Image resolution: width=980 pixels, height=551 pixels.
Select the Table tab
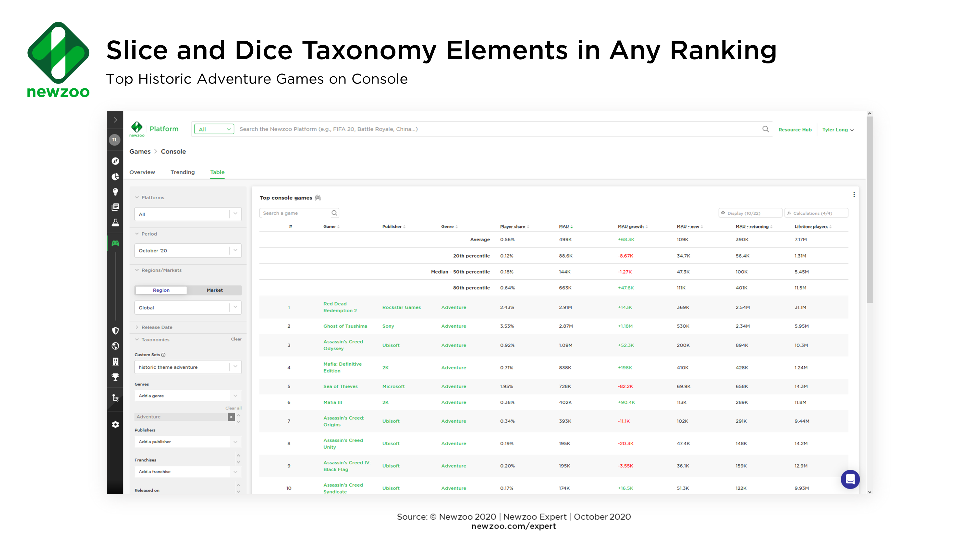tap(217, 172)
